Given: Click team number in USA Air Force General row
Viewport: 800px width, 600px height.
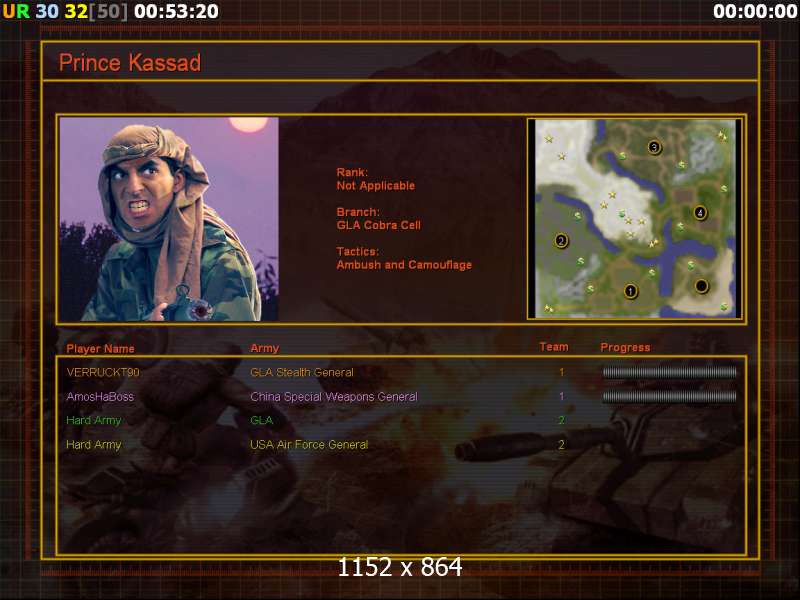Looking at the screenshot, I should click(x=562, y=445).
